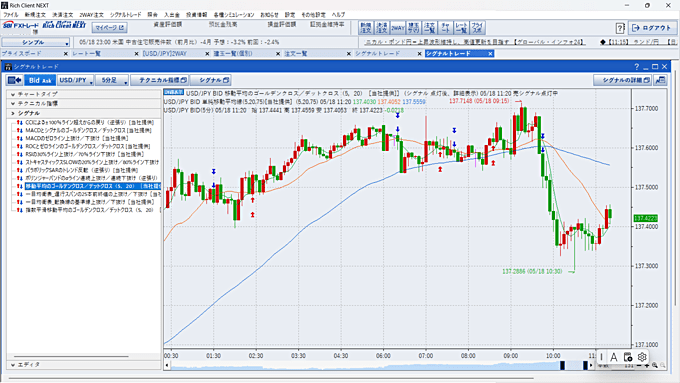Click the zoom-in magnifier below the chart

(x=654, y=366)
